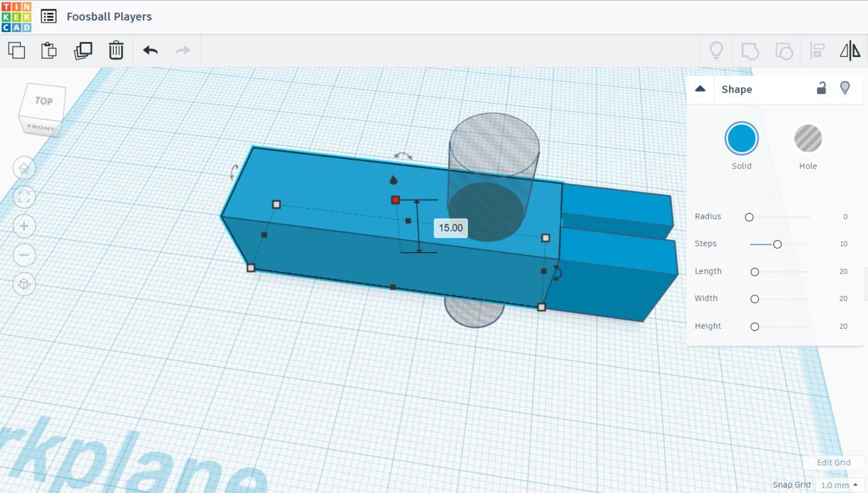Click the top rotation arrow handle
The width and height of the screenshot is (868, 493).
click(403, 156)
